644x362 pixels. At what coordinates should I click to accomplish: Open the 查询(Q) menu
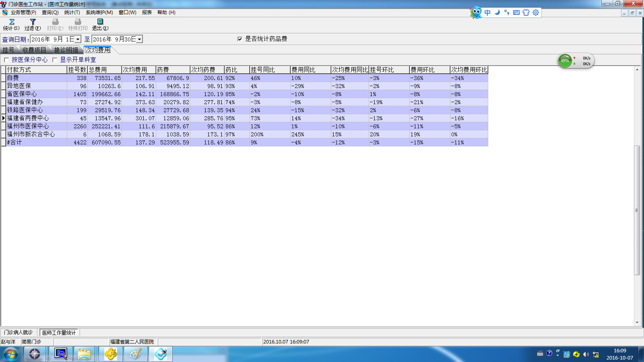pos(50,12)
